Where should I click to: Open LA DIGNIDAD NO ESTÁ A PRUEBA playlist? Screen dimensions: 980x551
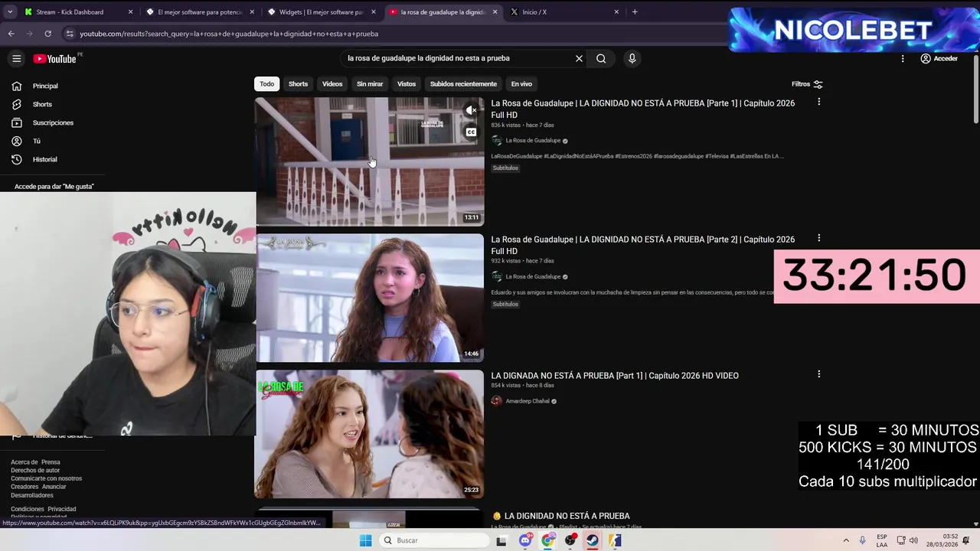(x=567, y=516)
